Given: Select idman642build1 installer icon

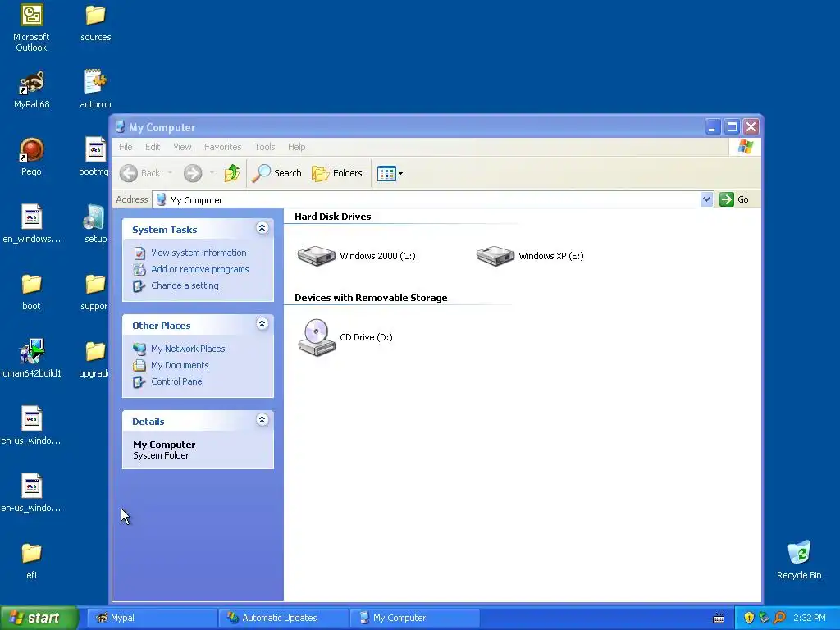Looking at the screenshot, I should [32, 351].
